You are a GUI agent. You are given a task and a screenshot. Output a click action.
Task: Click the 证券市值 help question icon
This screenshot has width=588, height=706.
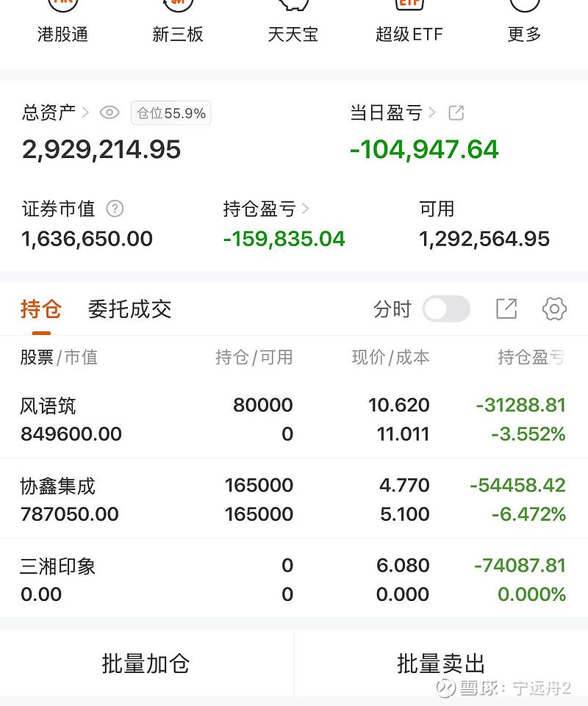[x=115, y=209]
